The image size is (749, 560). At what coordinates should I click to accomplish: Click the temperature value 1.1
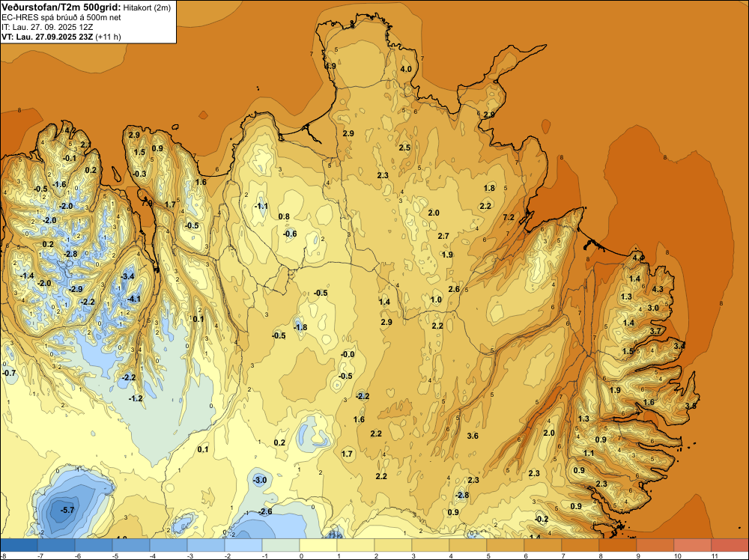[x=589, y=453]
